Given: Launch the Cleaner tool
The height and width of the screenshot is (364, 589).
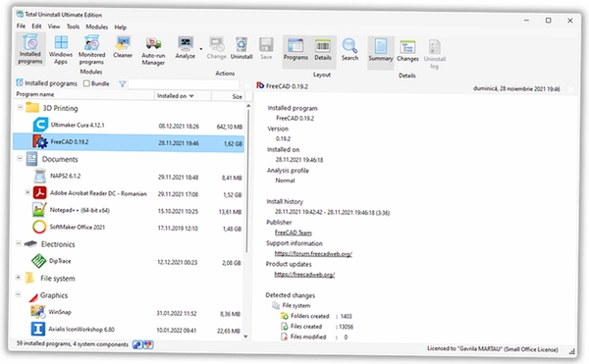Looking at the screenshot, I should [x=123, y=47].
